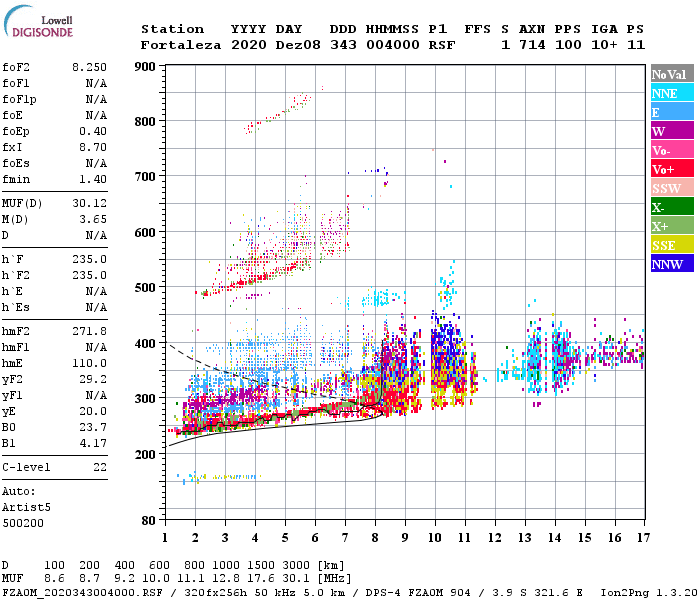700x600 pixels.
Task: Click the Fortaleza station name
Action: pos(181,45)
